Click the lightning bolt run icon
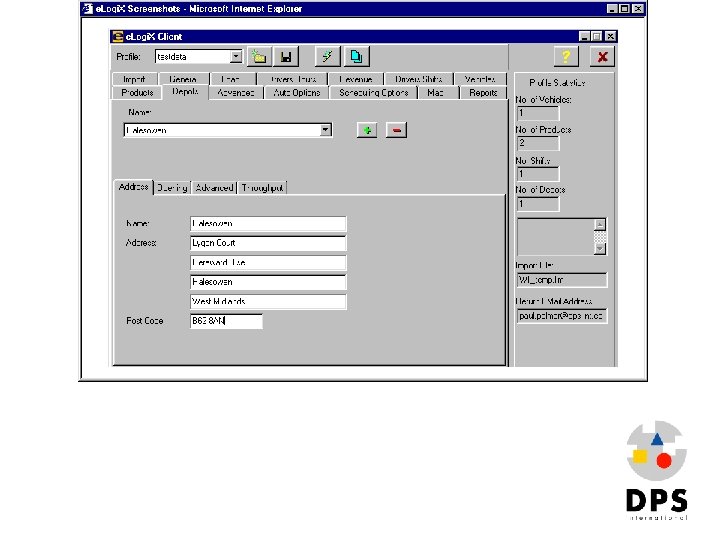Image resolution: width=720 pixels, height=540 pixels. pos(327,56)
